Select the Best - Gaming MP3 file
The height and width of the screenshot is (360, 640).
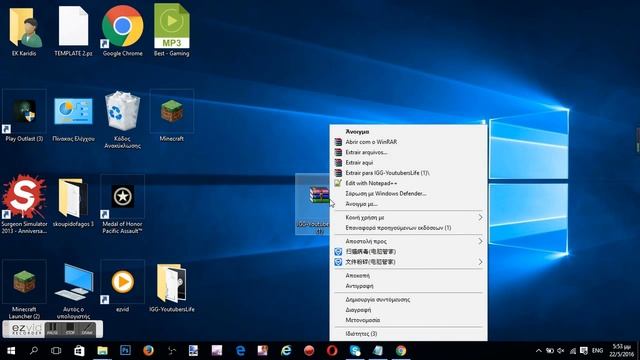point(171,31)
